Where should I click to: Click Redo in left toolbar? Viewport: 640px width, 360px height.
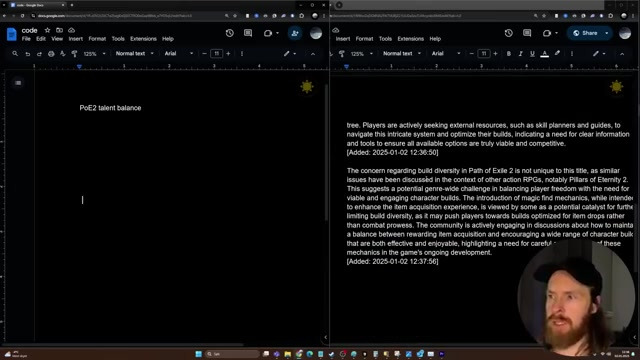(39, 53)
